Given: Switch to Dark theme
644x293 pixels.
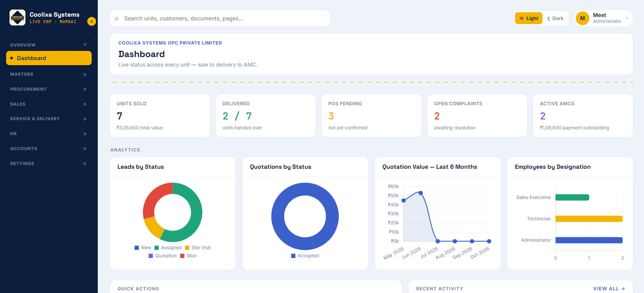Looking at the screenshot, I should [555, 18].
